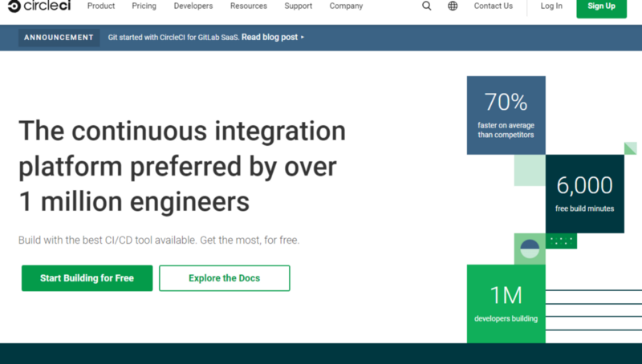Open the globe language selector
The width and height of the screenshot is (642, 364).
tap(453, 6)
